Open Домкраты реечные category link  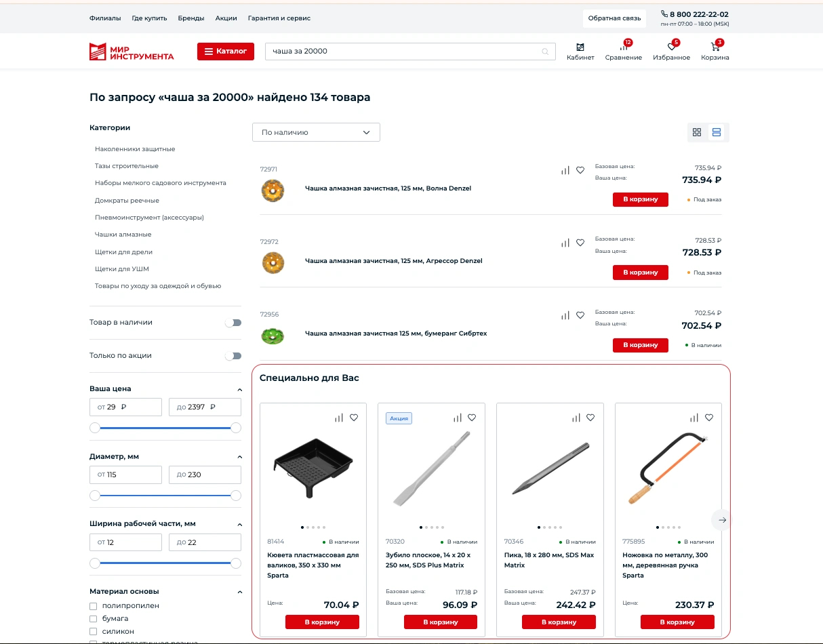[127, 201]
